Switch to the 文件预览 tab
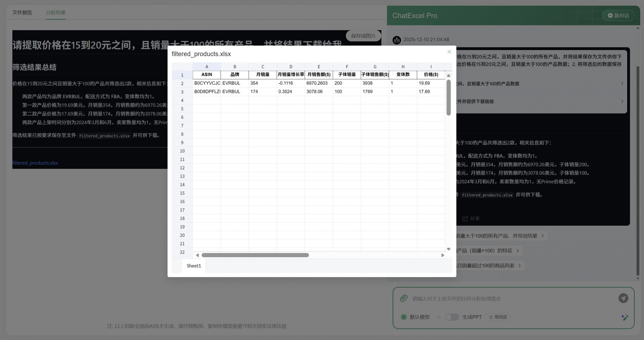 [22, 13]
